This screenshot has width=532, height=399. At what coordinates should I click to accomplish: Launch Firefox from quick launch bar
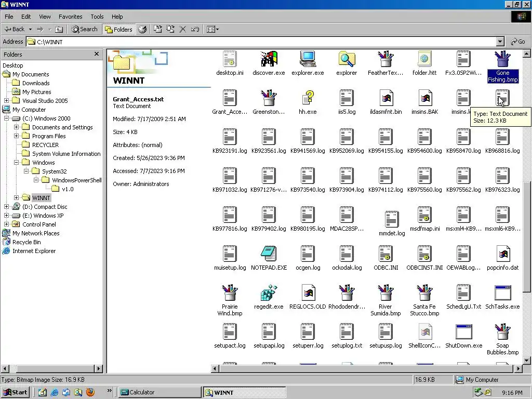(x=90, y=392)
